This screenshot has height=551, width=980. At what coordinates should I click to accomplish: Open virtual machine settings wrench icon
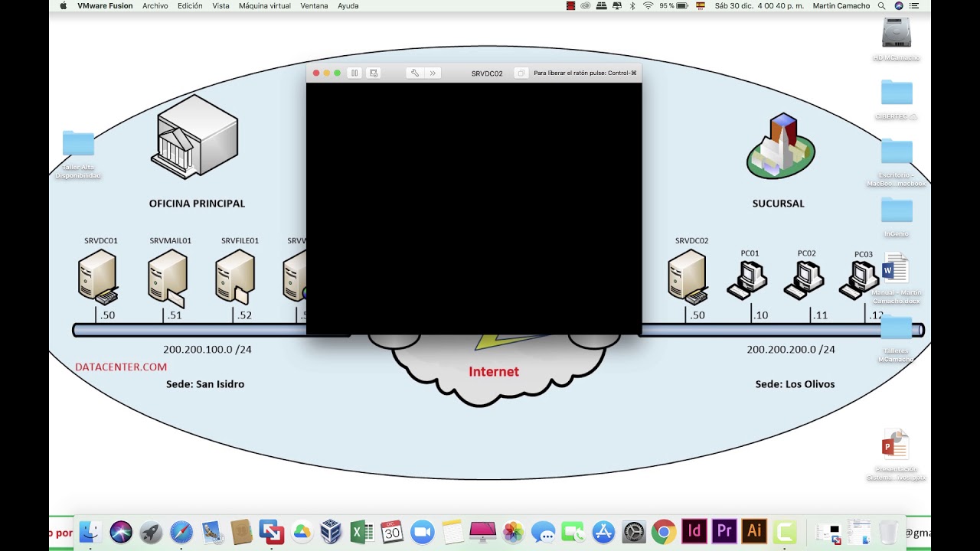pos(414,73)
